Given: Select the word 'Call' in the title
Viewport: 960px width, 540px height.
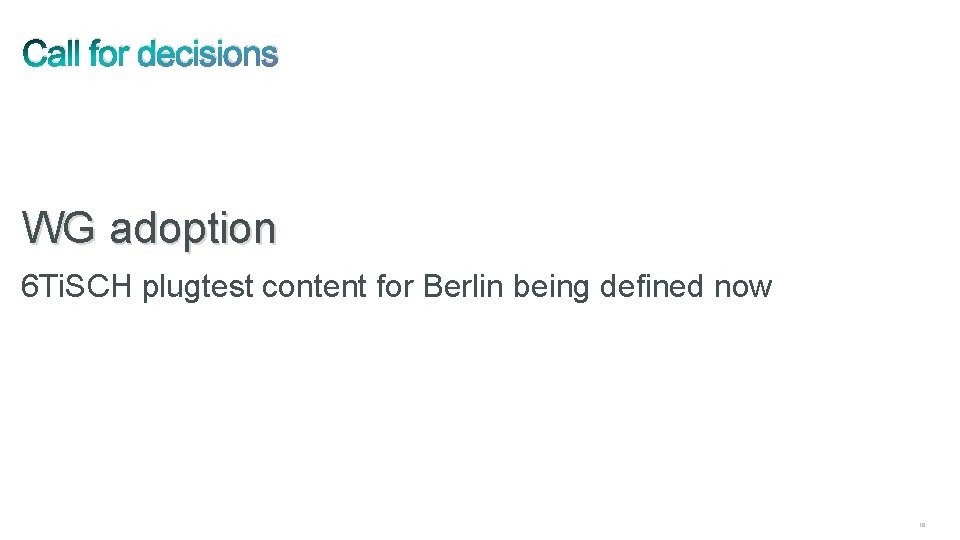Looking at the screenshot, I should click(51, 54).
